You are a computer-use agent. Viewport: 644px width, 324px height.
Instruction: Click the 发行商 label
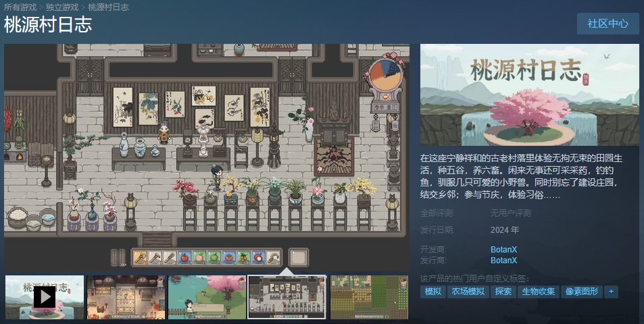click(433, 260)
